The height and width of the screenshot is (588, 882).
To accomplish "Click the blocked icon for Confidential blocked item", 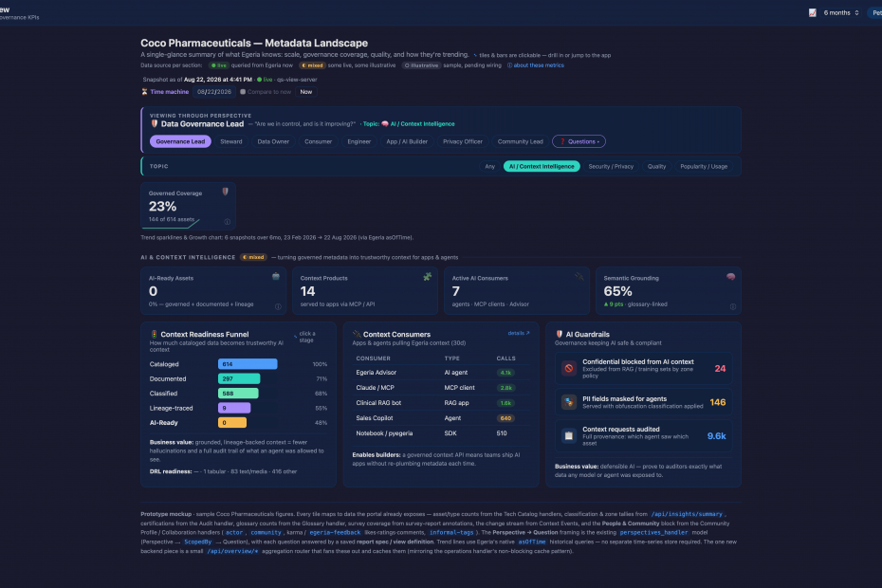I will pyautogui.click(x=569, y=369).
